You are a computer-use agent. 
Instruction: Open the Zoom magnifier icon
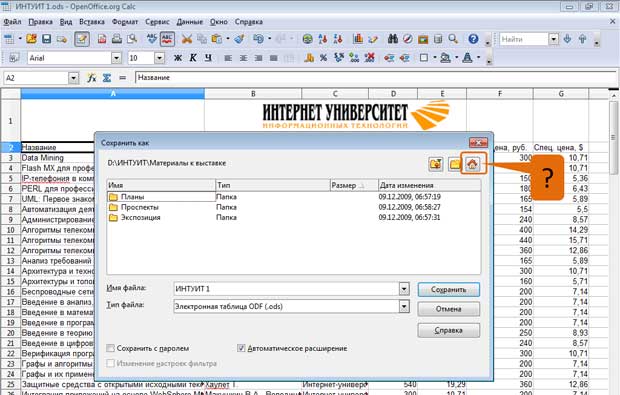click(453, 39)
